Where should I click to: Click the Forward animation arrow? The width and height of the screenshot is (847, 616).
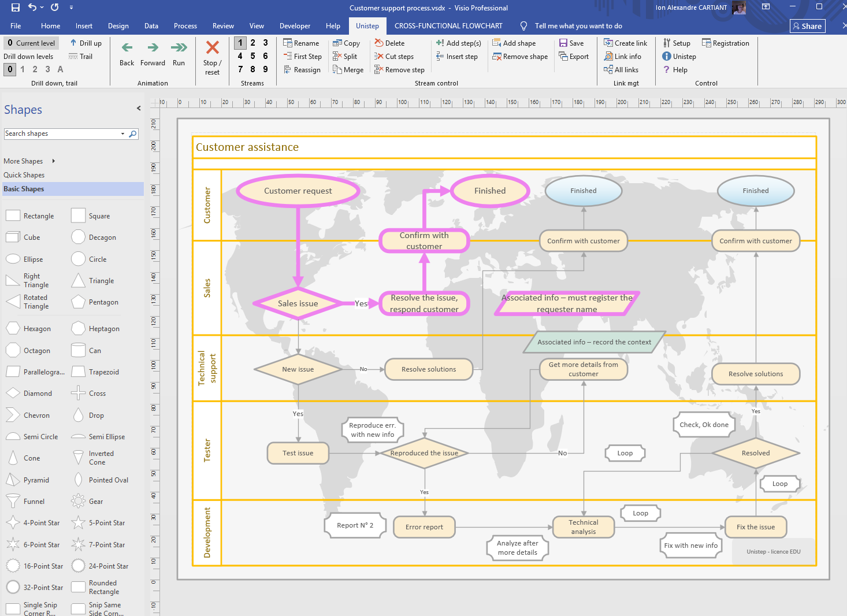pos(153,48)
